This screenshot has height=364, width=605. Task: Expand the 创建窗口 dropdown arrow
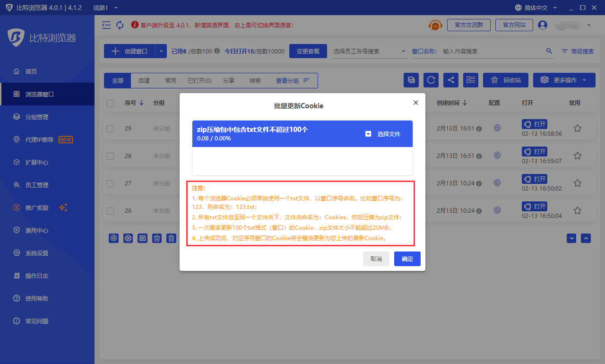coord(161,51)
